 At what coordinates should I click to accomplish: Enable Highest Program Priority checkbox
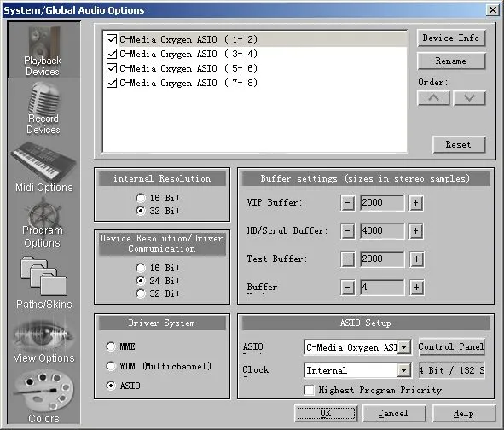(309, 390)
